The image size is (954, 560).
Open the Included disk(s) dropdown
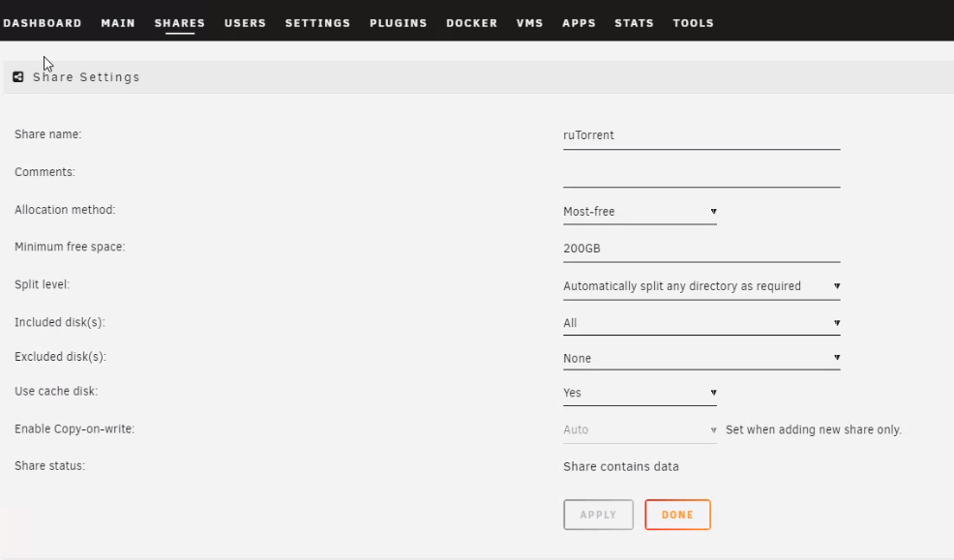pyautogui.click(x=701, y=323)
